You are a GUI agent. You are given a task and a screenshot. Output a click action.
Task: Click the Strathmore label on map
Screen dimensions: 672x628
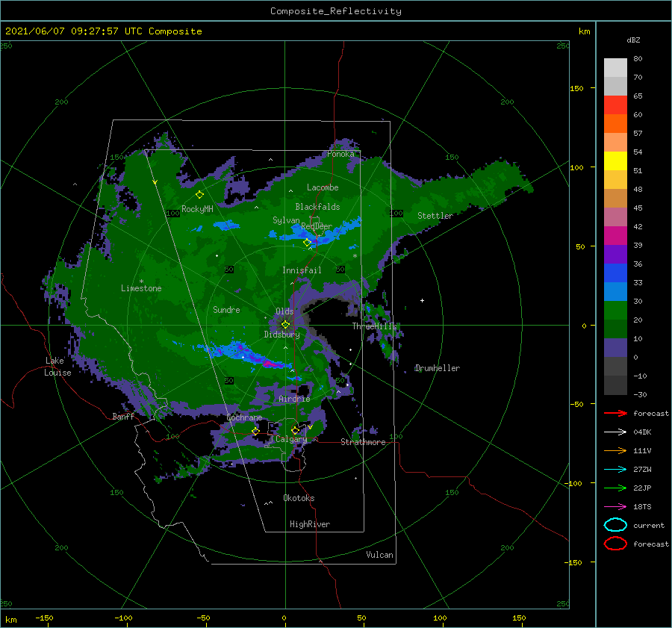coord(363,442)
